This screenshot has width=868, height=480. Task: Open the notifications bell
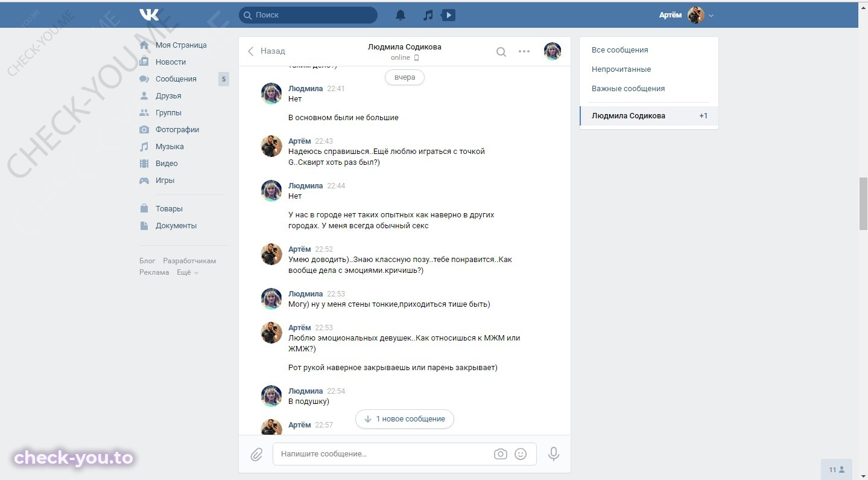point(401,15)
